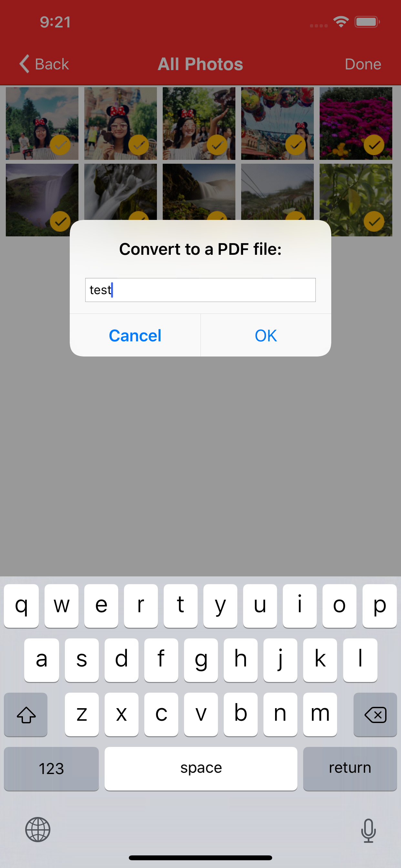Screen dimensions: 401x868
Task: Confirm PDF name with OK
Action: (266, 335)
